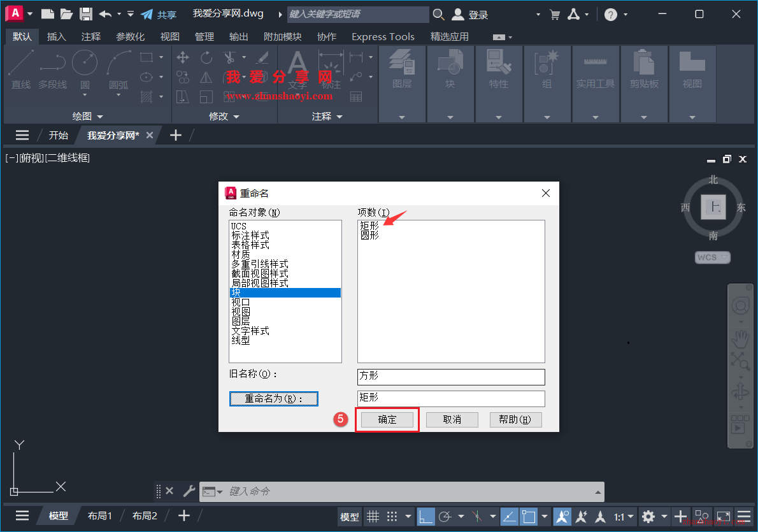Click 取消 in the rename dialog
The width and height of the screenshot is (758, 532).
pyautogui.click(x=452, y=419)
